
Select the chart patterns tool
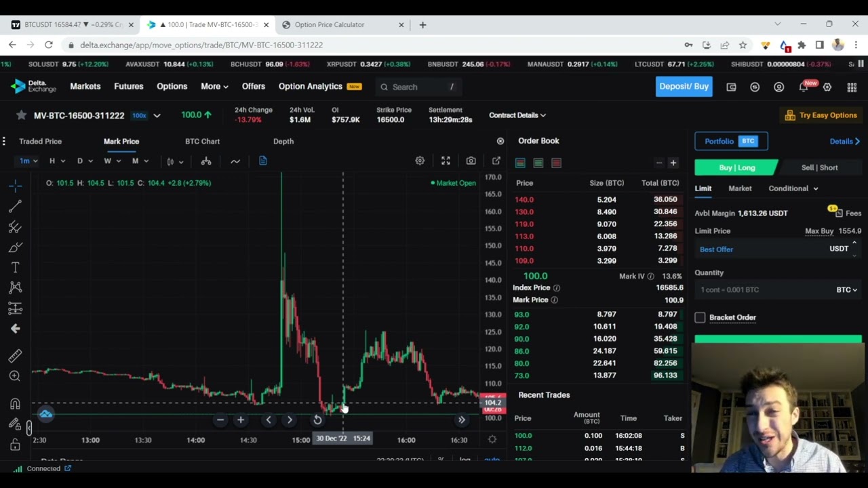(x=15, y=288)
